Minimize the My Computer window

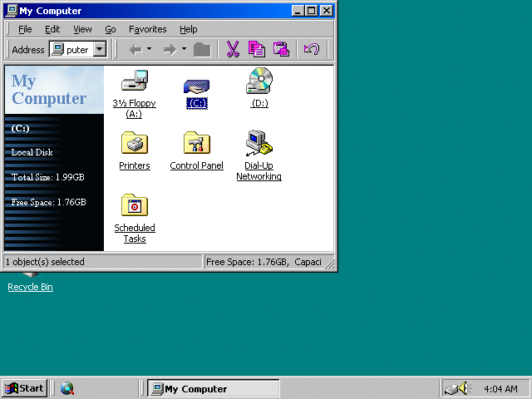(298, 11)
